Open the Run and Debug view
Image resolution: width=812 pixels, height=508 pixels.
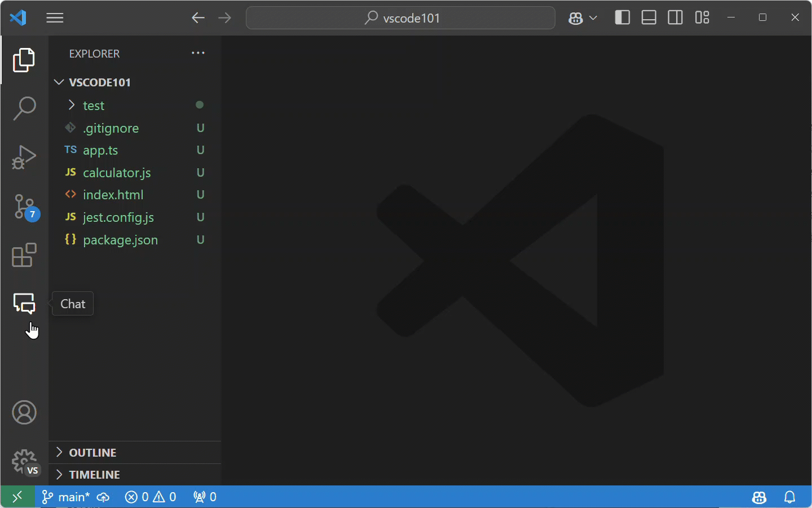tap(24, 157)
